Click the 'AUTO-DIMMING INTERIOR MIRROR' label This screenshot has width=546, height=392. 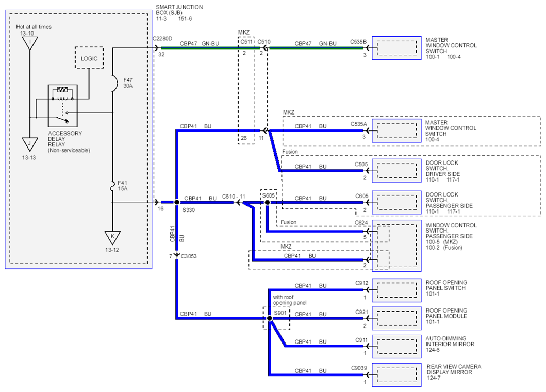click(450, 341)
